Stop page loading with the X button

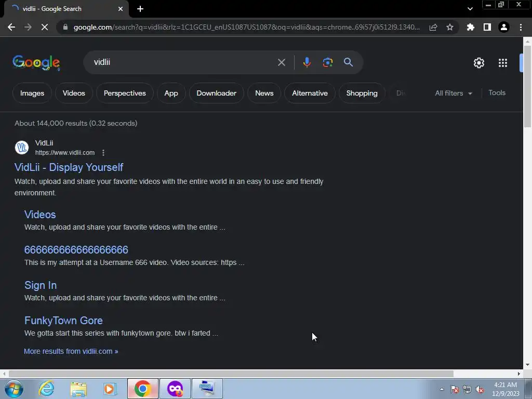tap(45, 27)
